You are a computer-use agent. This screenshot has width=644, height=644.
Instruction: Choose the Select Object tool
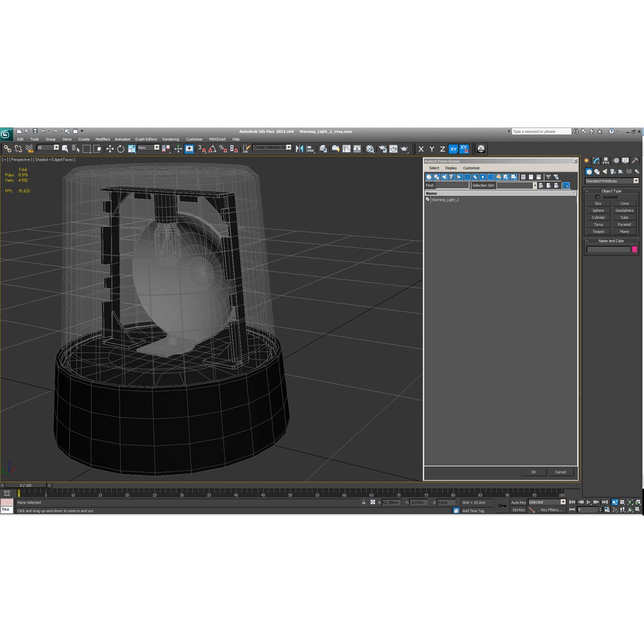click(64, 148)
